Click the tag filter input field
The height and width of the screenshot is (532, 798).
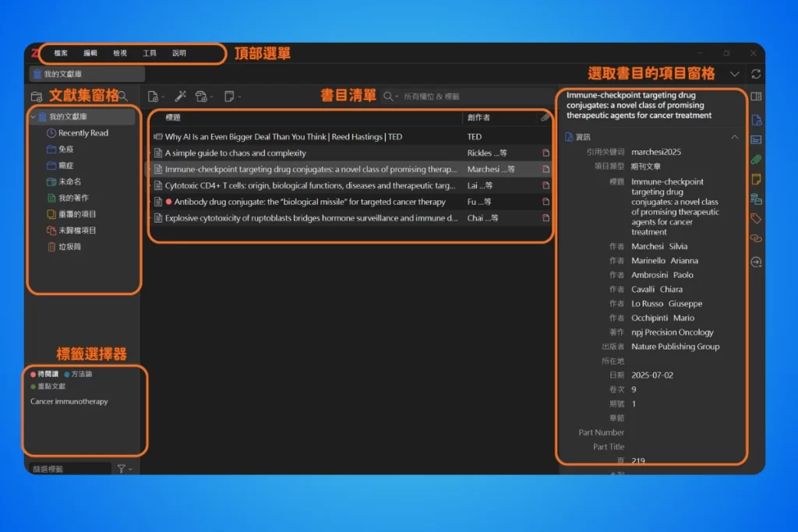[70, 469]
